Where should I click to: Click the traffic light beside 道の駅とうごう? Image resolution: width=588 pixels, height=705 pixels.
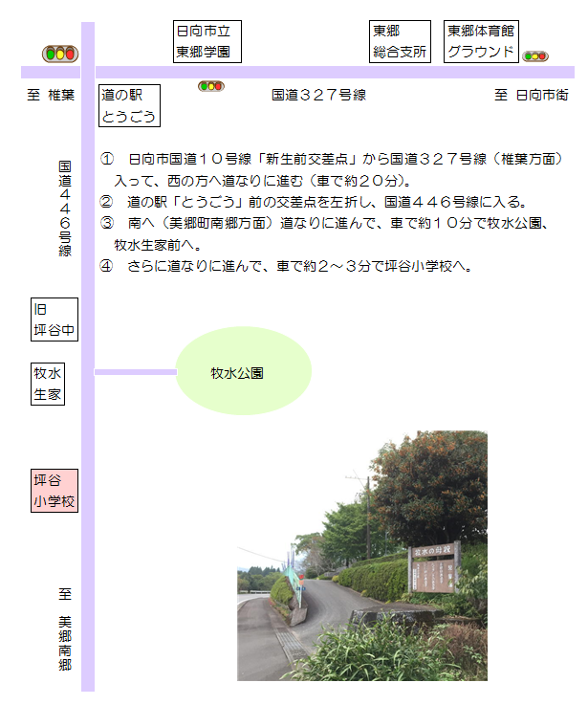point(211,87)
